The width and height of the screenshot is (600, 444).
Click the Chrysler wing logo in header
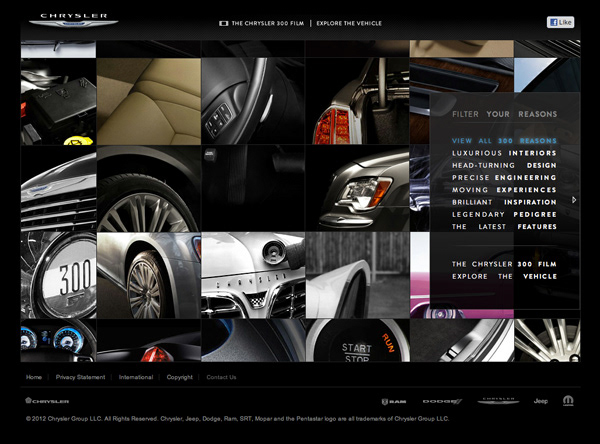(73, 20)
